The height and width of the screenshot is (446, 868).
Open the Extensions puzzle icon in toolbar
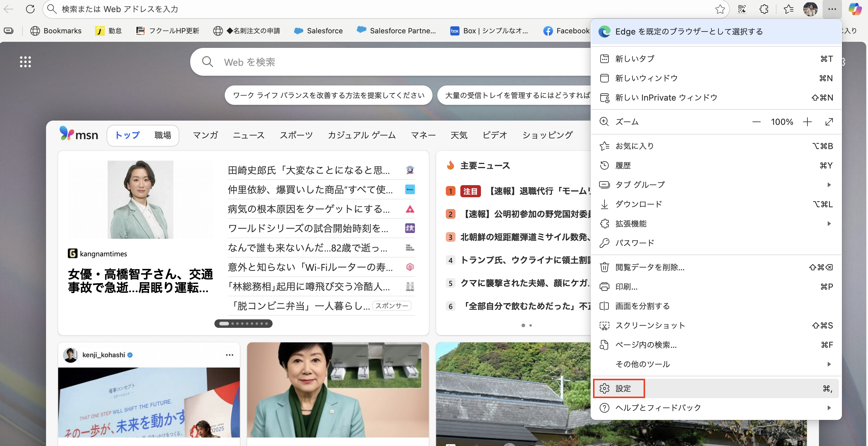[764, 9]
